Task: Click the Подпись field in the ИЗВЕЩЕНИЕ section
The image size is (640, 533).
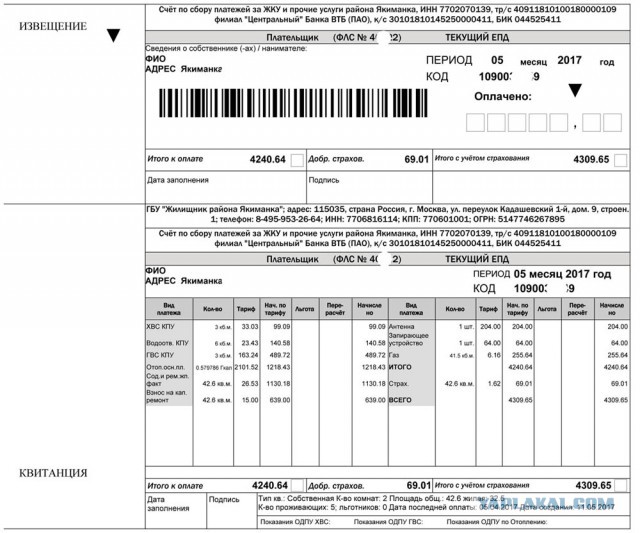Action: coord(369,187)
